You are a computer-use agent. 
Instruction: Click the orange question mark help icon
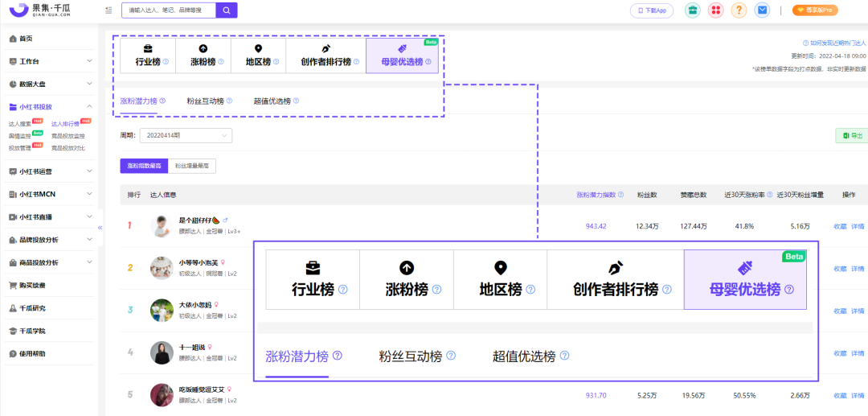tap(739, 10)
